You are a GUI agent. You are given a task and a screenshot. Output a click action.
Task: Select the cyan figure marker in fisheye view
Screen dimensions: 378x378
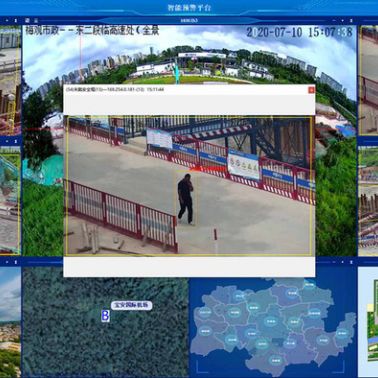[x=177, y=73]
